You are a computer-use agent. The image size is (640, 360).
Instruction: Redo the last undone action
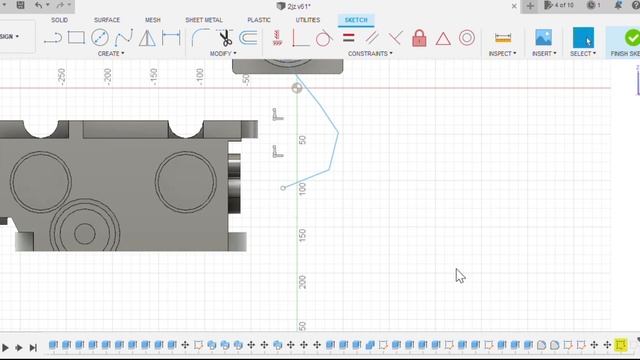pyautogui.click(x=60, y=5)
